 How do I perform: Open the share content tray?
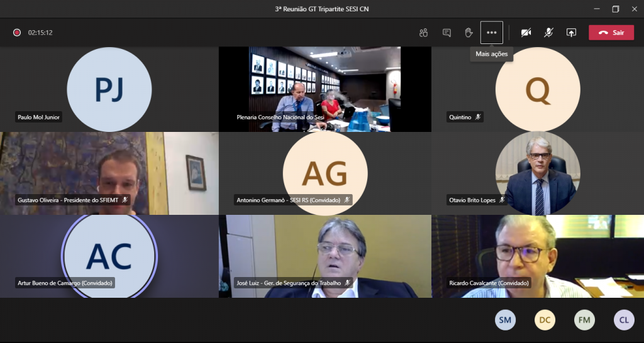tap(571, 33)
